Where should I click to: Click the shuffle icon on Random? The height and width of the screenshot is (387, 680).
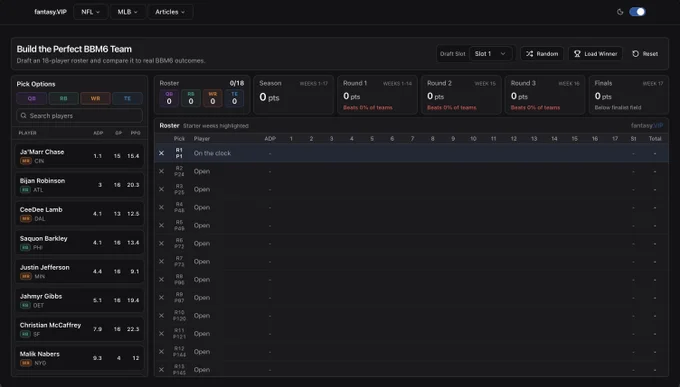pyautogui.click(x=530, y=54)
